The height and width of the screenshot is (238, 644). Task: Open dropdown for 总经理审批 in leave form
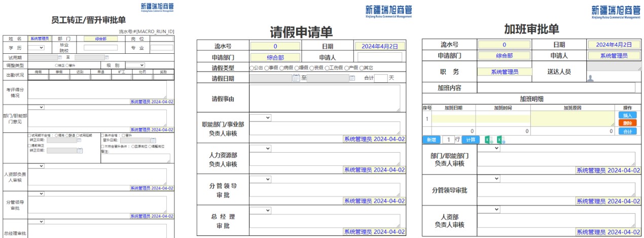[261, 210]
